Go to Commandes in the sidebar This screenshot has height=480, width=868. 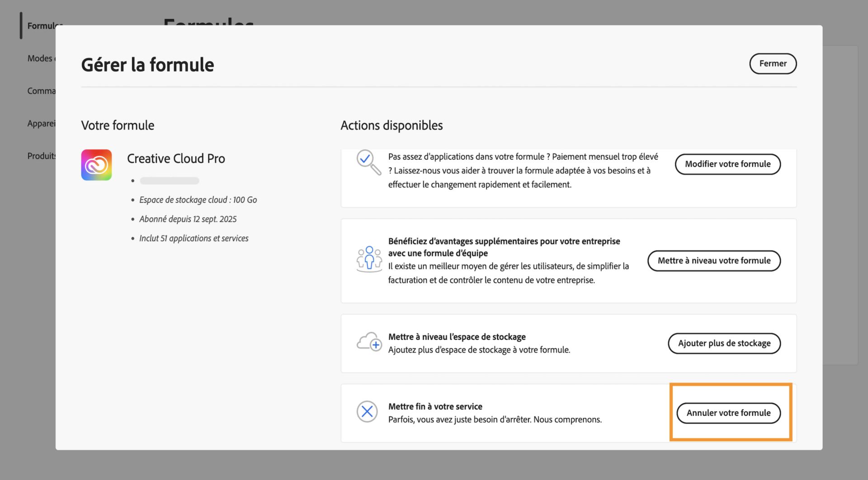[x=41, y=91]
